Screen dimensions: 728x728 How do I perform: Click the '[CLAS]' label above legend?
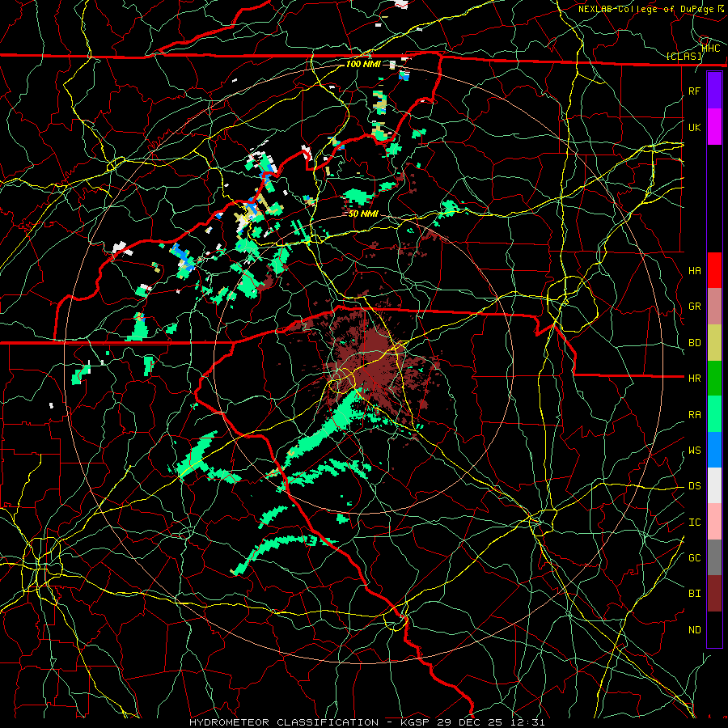[x=684, y=56]
